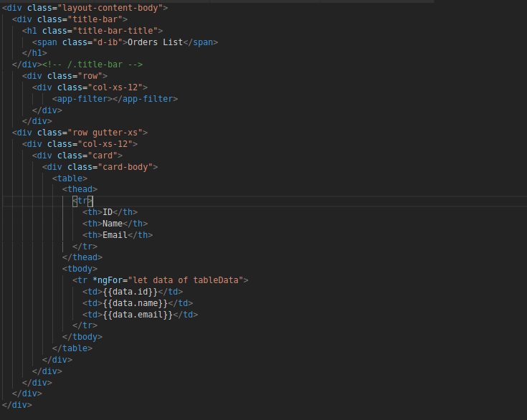The height and width of the screenshot is (420, 527).
Task: Click the "title-bar-title" class string
Action: [115, 31]
